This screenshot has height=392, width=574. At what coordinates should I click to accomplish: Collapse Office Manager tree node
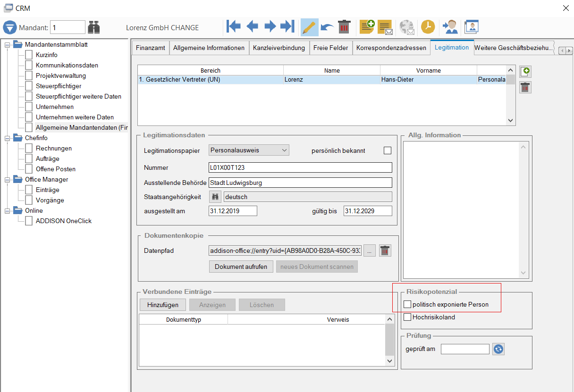(7, 180)
